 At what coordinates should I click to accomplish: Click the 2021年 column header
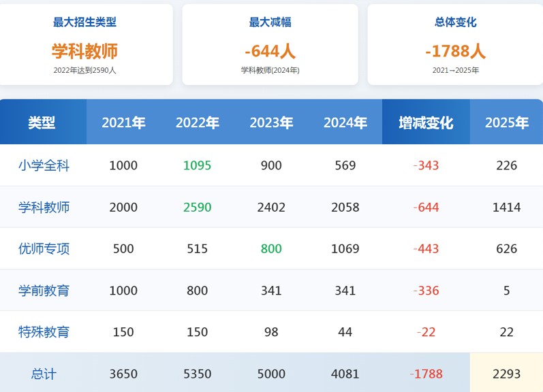[123, 123]
